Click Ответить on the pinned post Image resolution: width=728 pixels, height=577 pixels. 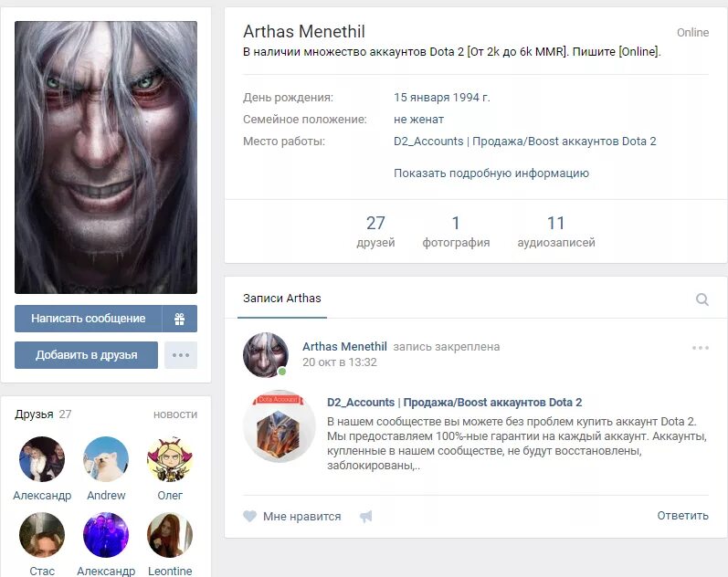coord(682,515)
